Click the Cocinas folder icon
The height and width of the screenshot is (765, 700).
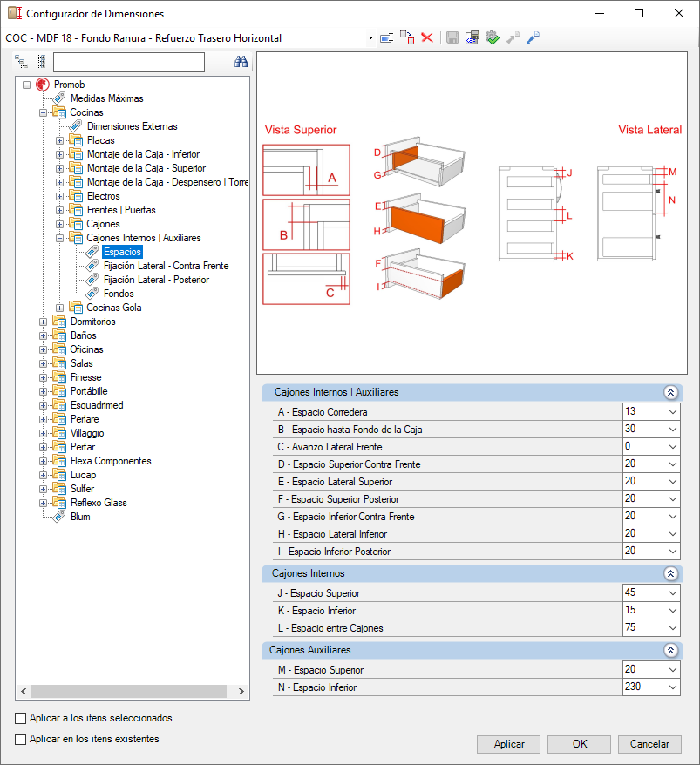click(x=59, y=112)
